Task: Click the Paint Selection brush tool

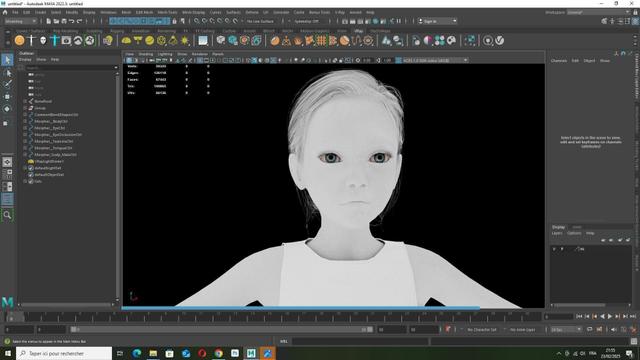Action: tap(7, 84)
